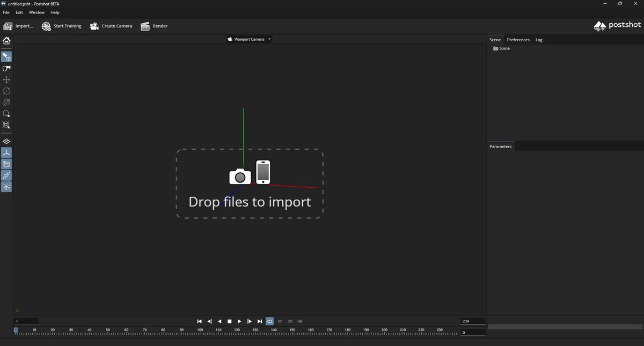Open the File menu
The image size is (644, 346).
[6, 12]
